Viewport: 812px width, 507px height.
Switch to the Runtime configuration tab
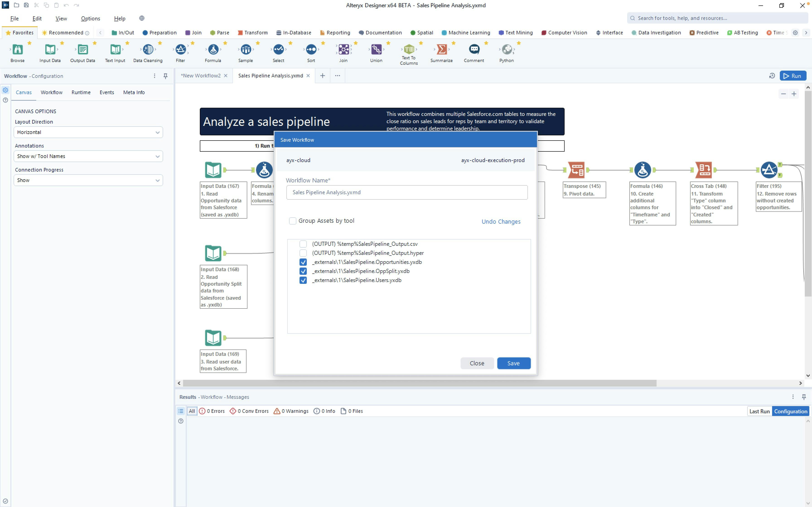click(x=81, y=92)
